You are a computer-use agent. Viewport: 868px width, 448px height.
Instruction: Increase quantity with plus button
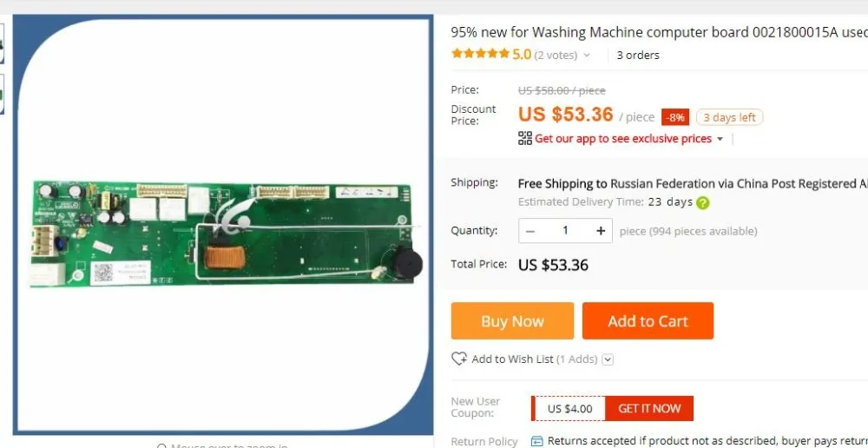(601, 231)
